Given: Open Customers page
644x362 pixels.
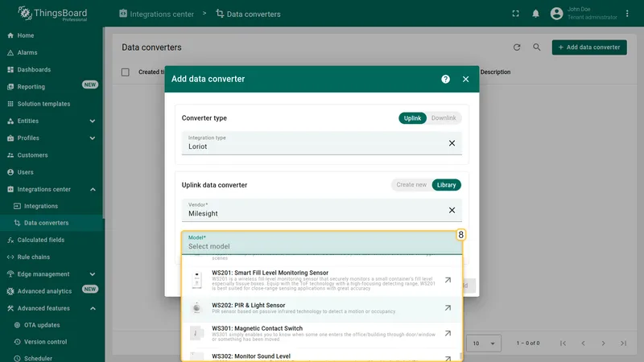Looking at the screenshot, I should tap(52, 155).
